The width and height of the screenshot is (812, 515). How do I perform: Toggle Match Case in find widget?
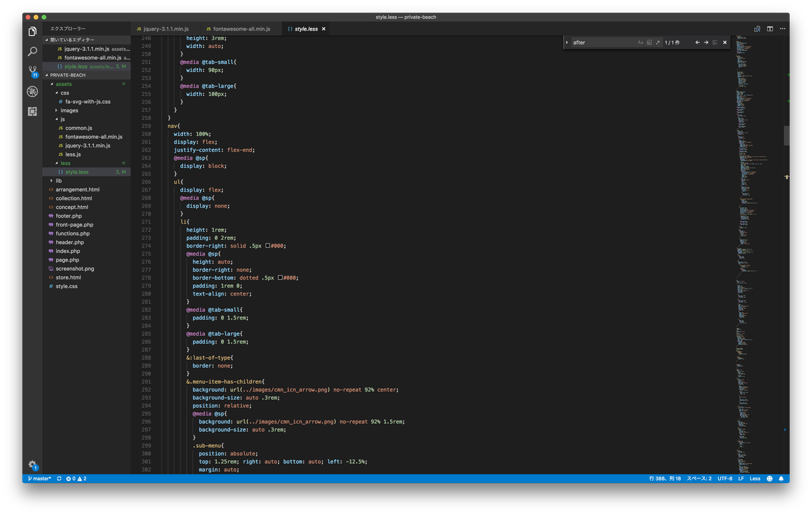640,43
